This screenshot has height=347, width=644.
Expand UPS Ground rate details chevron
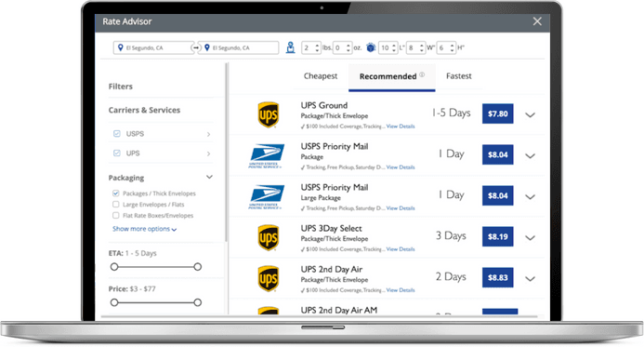click(531, 115)
